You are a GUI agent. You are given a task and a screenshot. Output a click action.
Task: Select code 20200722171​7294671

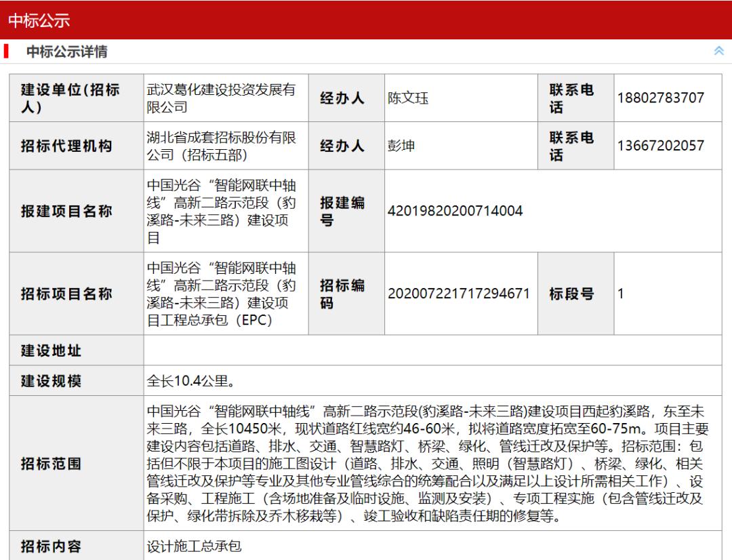click(x=458, y=294)
